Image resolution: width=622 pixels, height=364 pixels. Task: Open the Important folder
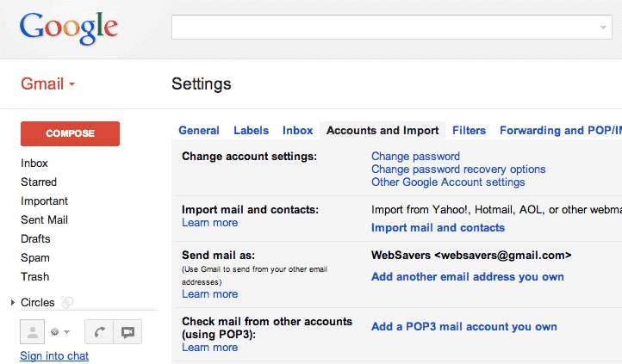[x=44, y=201]
